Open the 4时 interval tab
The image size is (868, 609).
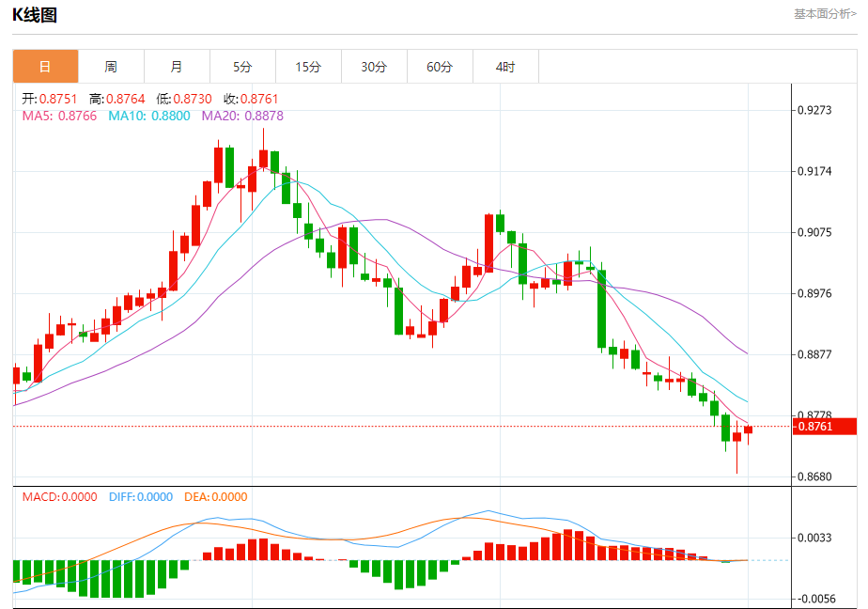tap(505, 67)
